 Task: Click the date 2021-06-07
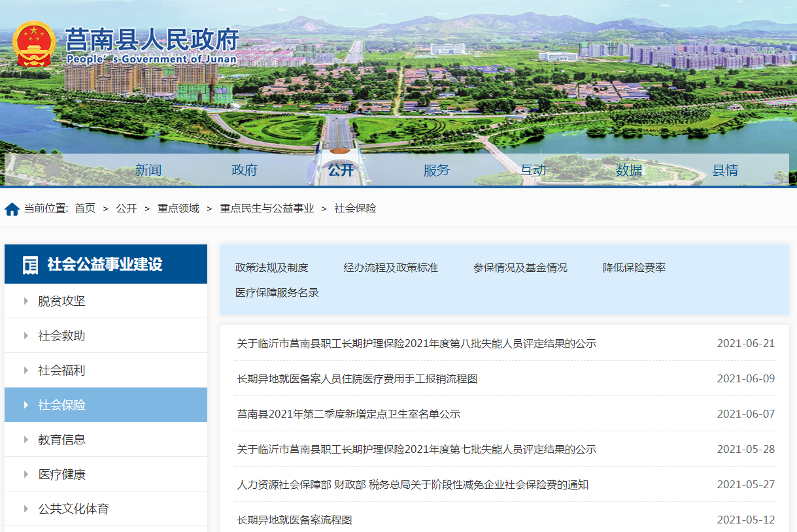[x=746, y=414]
